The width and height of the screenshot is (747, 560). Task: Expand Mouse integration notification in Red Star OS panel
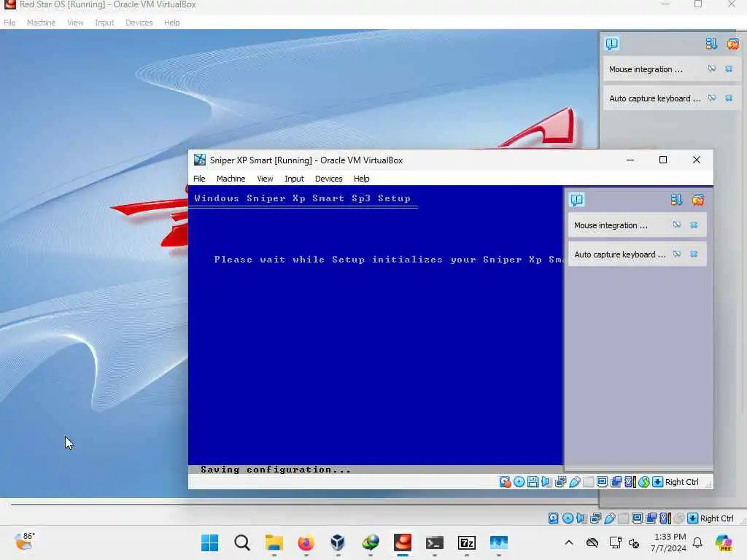tap(646, 69)
